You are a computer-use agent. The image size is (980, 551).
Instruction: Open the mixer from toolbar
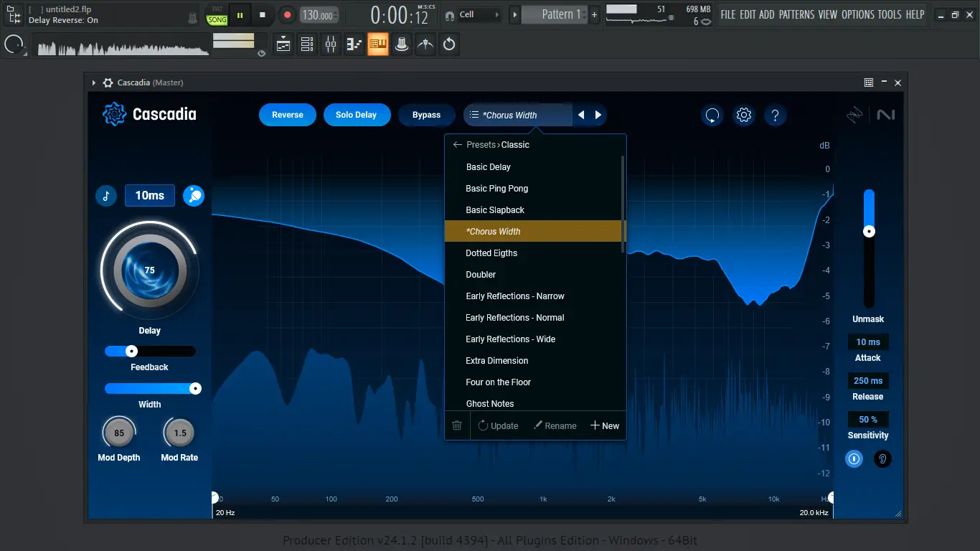(x=331, y=44)
